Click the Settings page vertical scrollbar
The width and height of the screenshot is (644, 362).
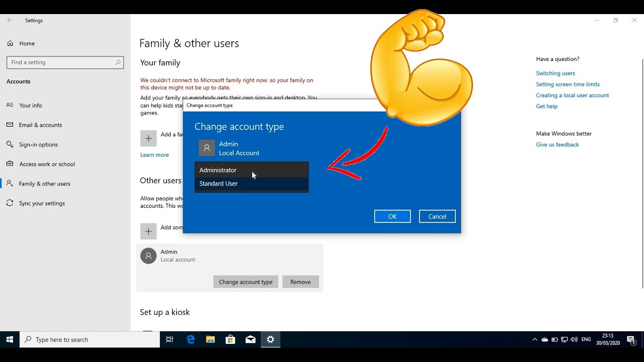pyautogui.click(x=642, y=173)
